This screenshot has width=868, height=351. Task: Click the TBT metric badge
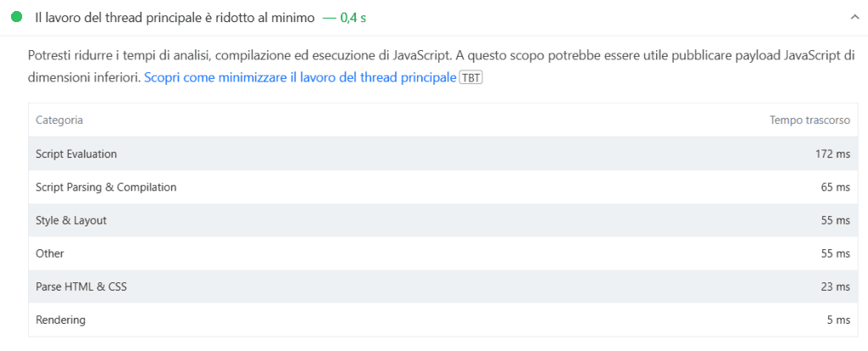[470, 78]
